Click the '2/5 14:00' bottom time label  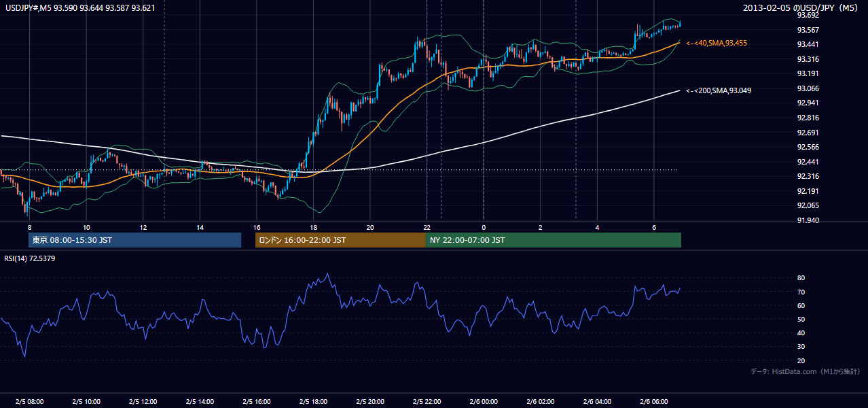[x=200, y=401]
